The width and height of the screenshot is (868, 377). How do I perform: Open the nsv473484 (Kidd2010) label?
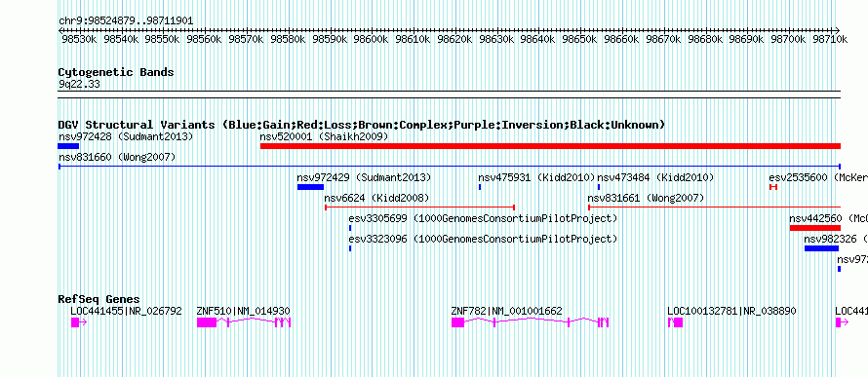pyautogui.click(x=655, y=178)
